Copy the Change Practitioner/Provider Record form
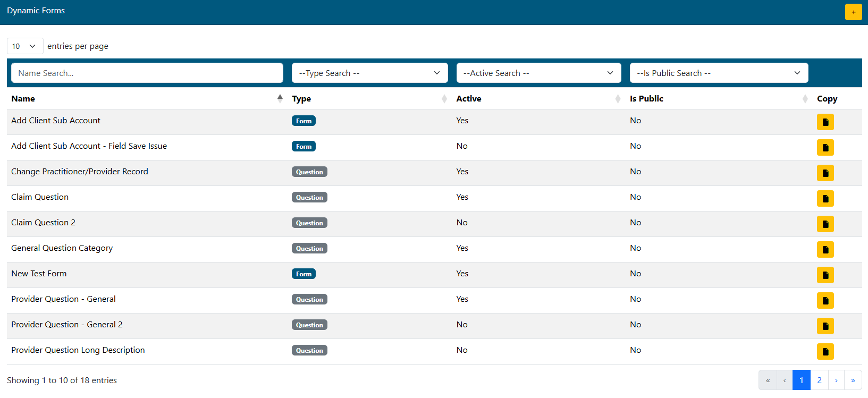 tap(825, 173)
